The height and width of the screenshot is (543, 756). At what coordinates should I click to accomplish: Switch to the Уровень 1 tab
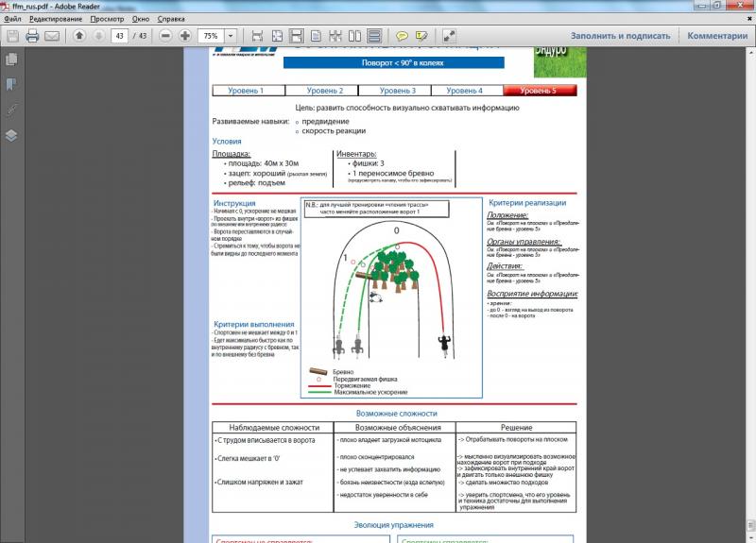coord(249,91)
